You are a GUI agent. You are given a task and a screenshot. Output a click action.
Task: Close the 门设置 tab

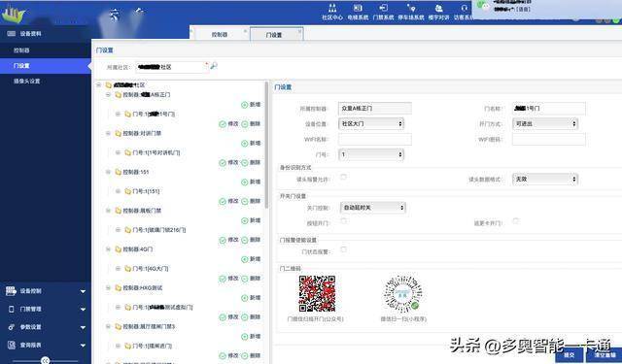(x=299, y=31)
